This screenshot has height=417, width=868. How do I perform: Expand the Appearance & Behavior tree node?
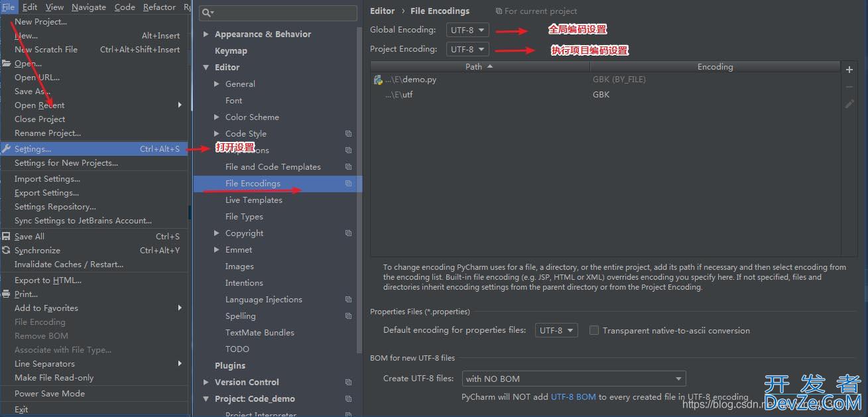tap(206, 34)
